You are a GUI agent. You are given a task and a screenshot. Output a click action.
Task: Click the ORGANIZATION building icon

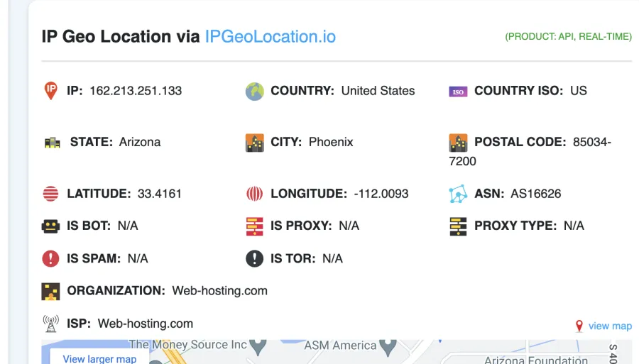[50, 292]
